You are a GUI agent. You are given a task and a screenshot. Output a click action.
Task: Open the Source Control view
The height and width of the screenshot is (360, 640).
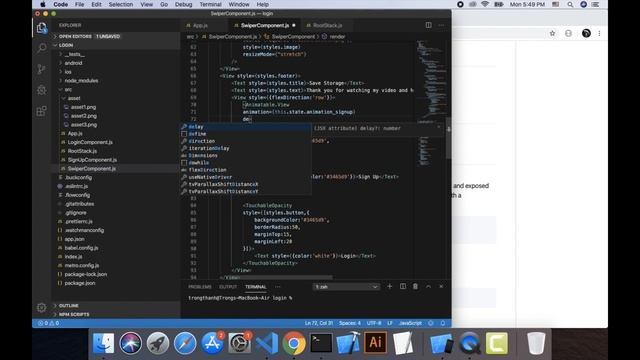coord(42,69)
